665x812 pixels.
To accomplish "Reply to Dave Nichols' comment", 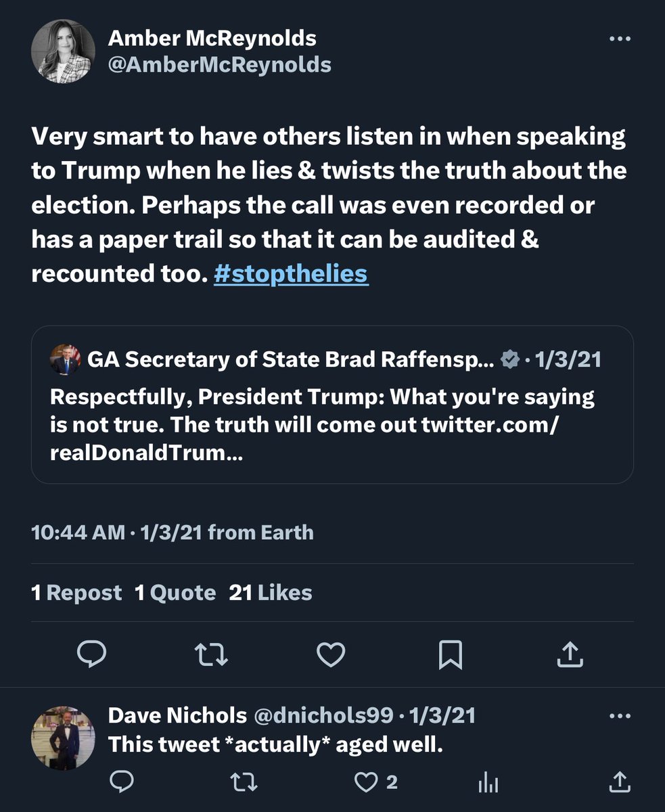I will (x=121, y=783).
